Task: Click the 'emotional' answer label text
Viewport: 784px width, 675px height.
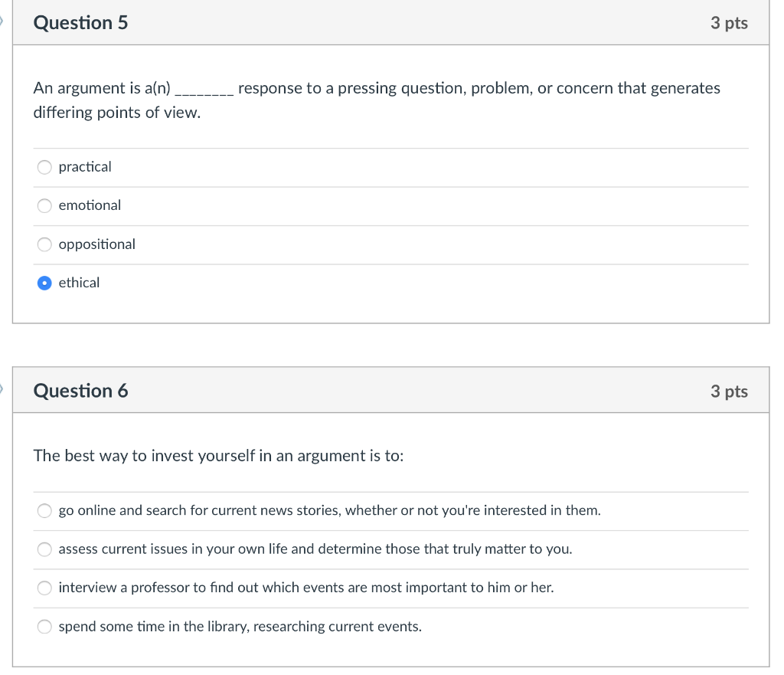Action: [90, 205]
